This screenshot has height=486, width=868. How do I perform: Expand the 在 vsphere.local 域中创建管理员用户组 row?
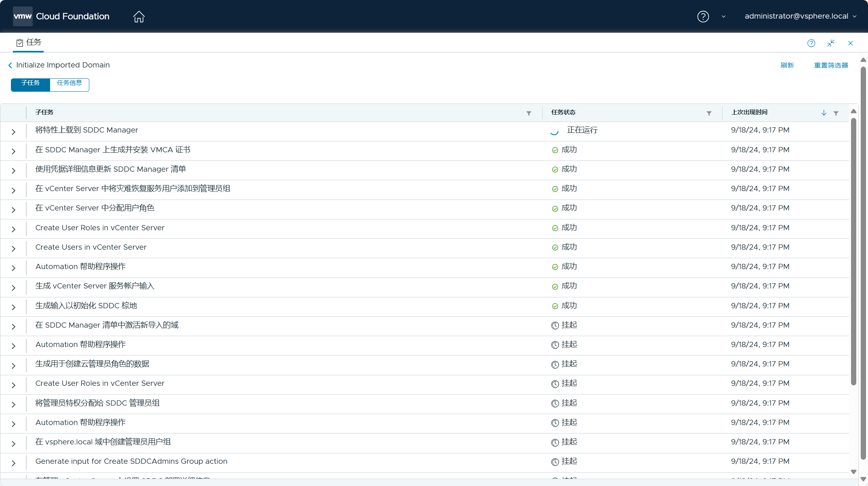(x=13, y=444)
